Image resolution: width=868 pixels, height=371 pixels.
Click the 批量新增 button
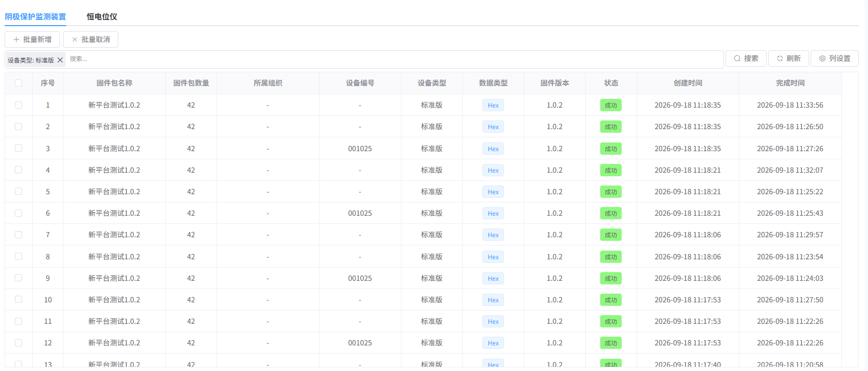[x=32, y=39]
